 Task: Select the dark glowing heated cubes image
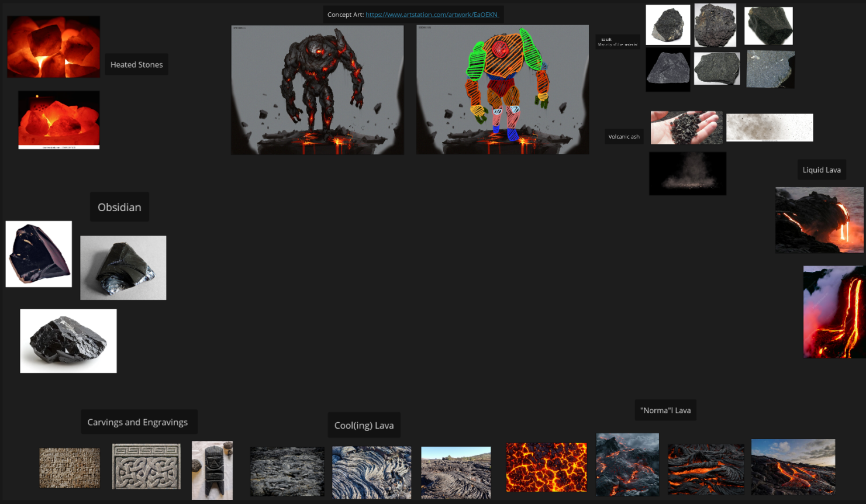[x=53, y=47]
